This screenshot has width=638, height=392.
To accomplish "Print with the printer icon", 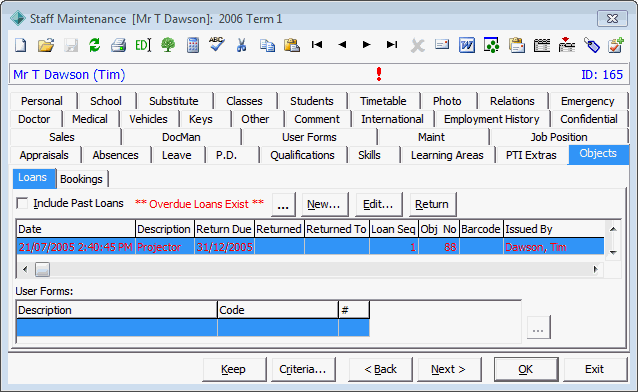I will click(118, 45).
